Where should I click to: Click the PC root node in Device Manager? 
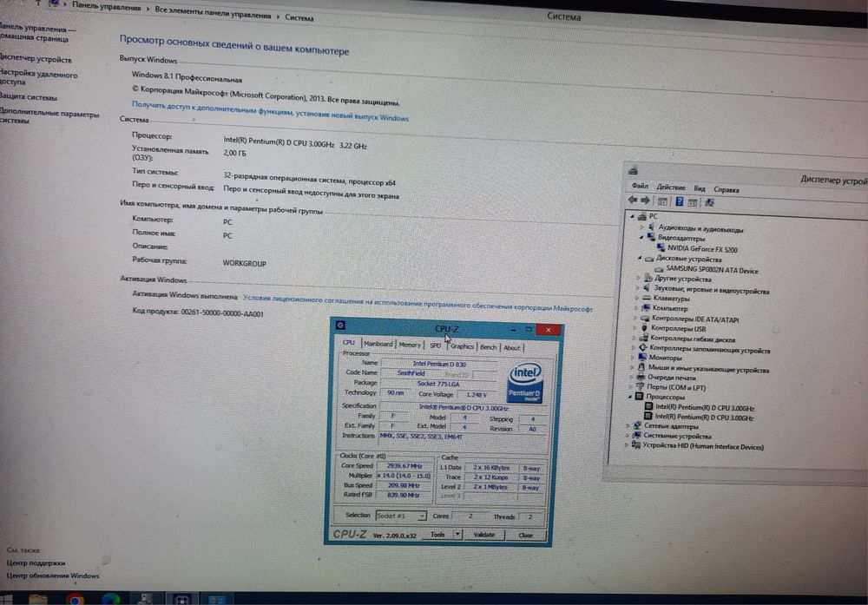654,216
